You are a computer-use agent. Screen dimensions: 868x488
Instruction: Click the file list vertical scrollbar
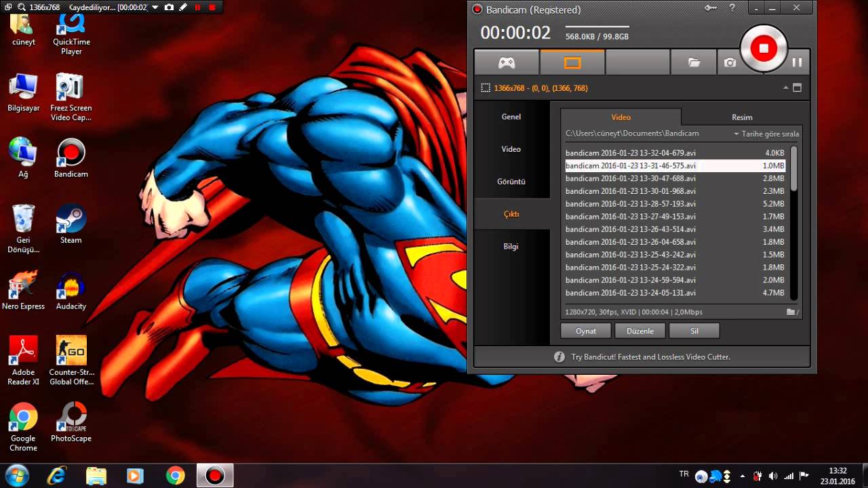tap(794, 223)
